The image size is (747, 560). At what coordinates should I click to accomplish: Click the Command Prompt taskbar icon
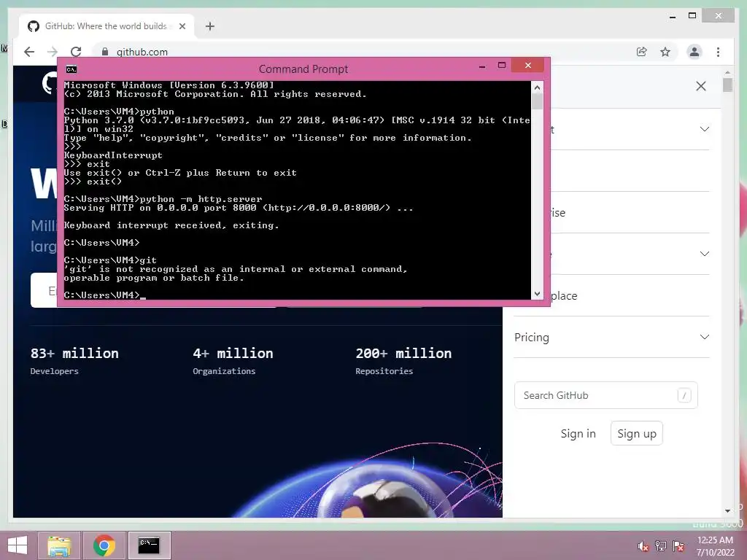tap(149, 545)
